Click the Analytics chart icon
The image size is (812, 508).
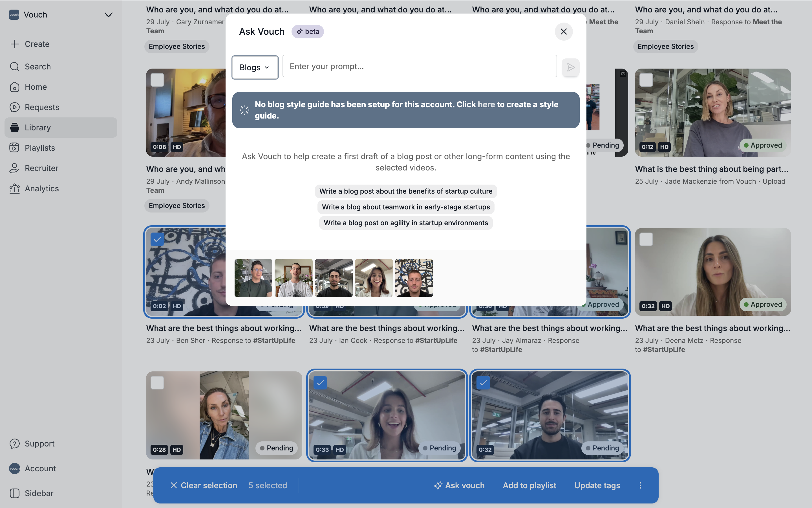14,189
